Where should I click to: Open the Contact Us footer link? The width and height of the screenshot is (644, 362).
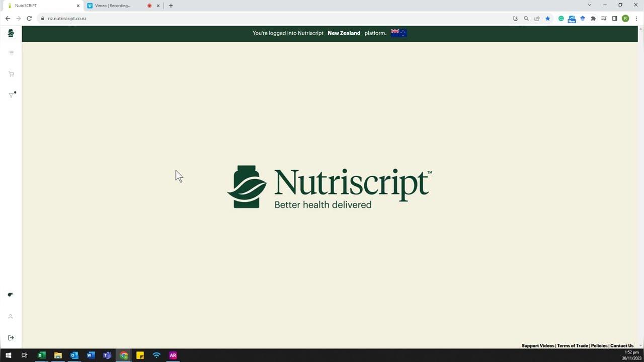(x=622, y=346)
